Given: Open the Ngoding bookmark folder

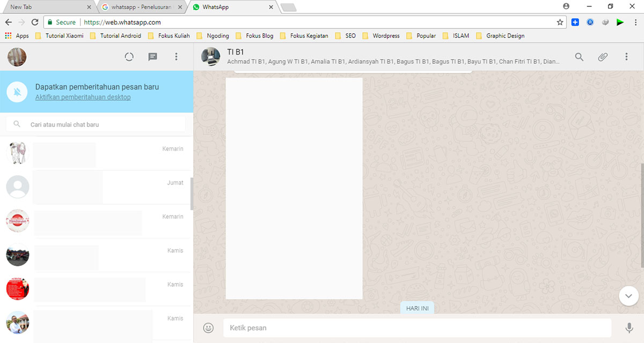Looking at the screenshot, I should click(213, 35).
